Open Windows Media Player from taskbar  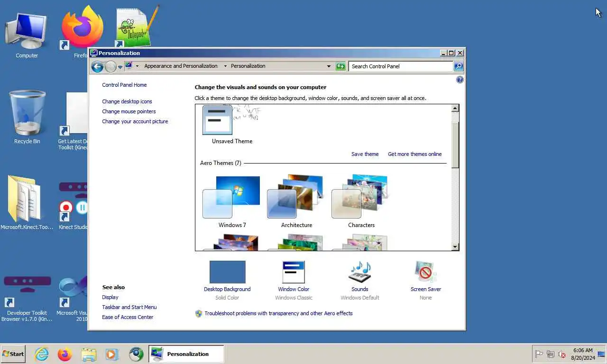pyautogui.click(x=112, y=354)
